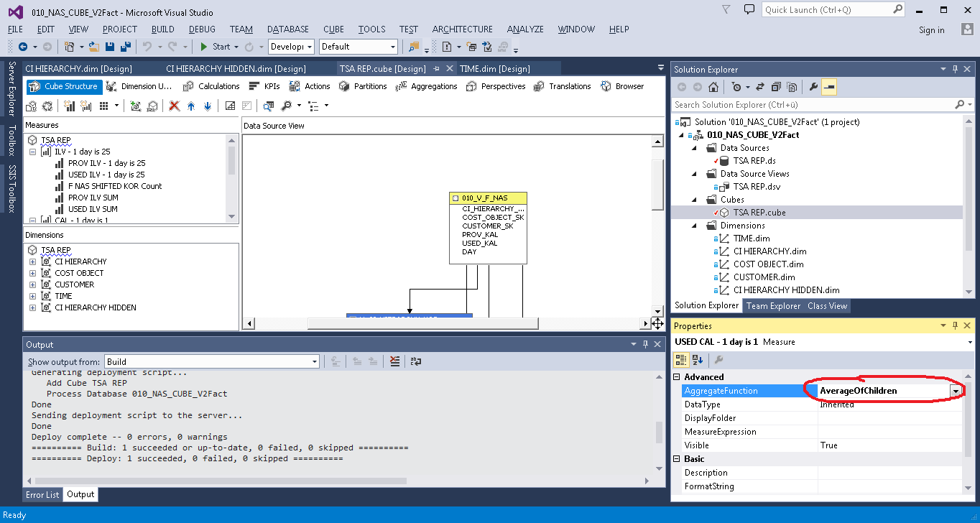The height and width of the screenshot is (523, 980).
Task: Collapse the Advanced properties section
Action: 677,377
